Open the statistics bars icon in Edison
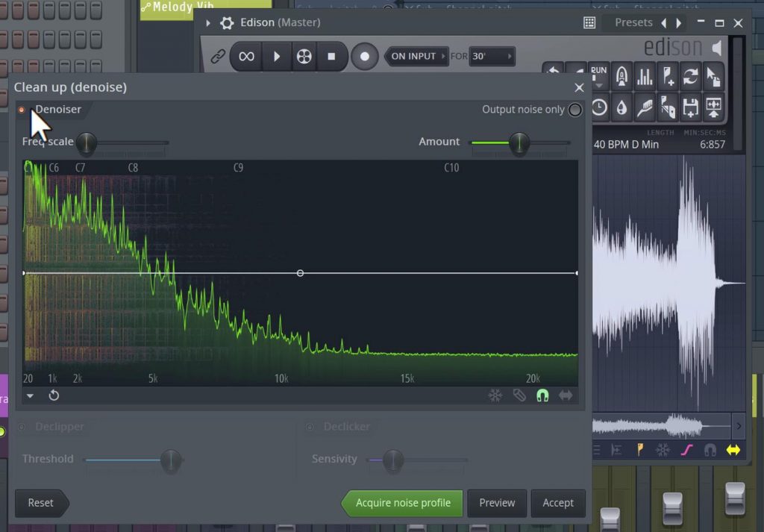764x532 pixels. pyautogui.click(x=645, y=77)
